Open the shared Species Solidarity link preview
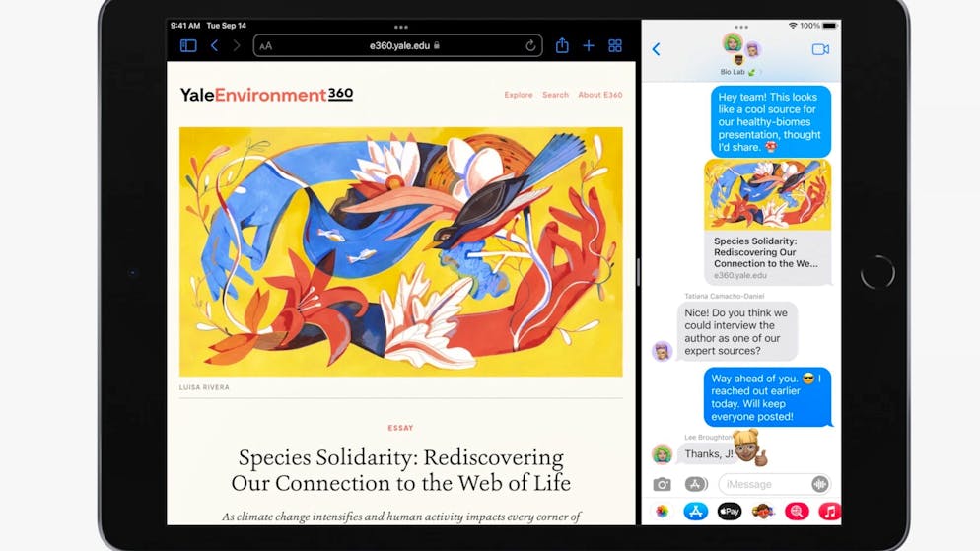Image resolution: width=980 pixels, height=551 pixels. pyautogui.click(x=767, y=223)
